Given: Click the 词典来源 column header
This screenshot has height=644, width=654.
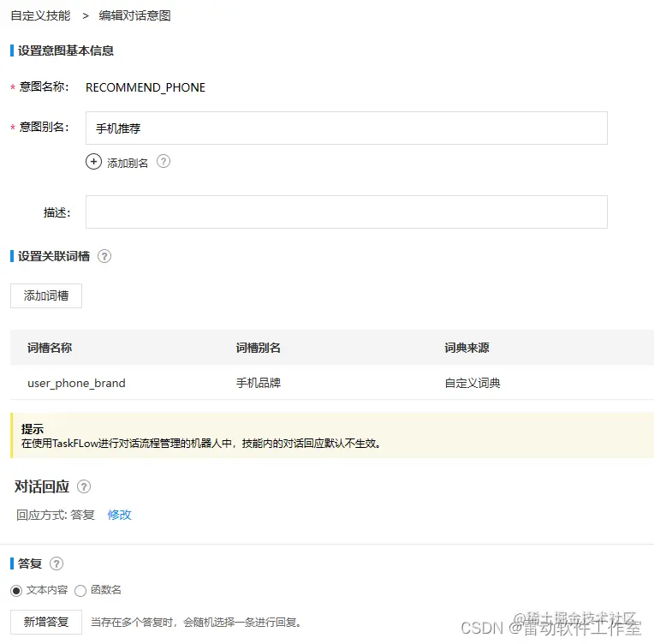Looking at the screenshot, I should 467,347.
